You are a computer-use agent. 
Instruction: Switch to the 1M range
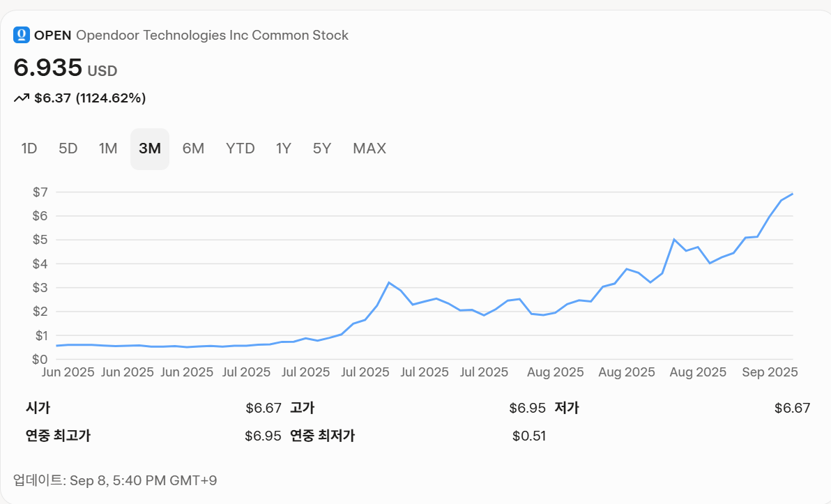108,149
